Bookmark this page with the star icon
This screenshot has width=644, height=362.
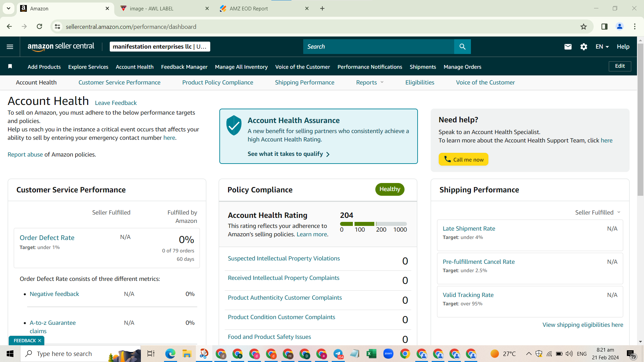[x=584, y=26]
